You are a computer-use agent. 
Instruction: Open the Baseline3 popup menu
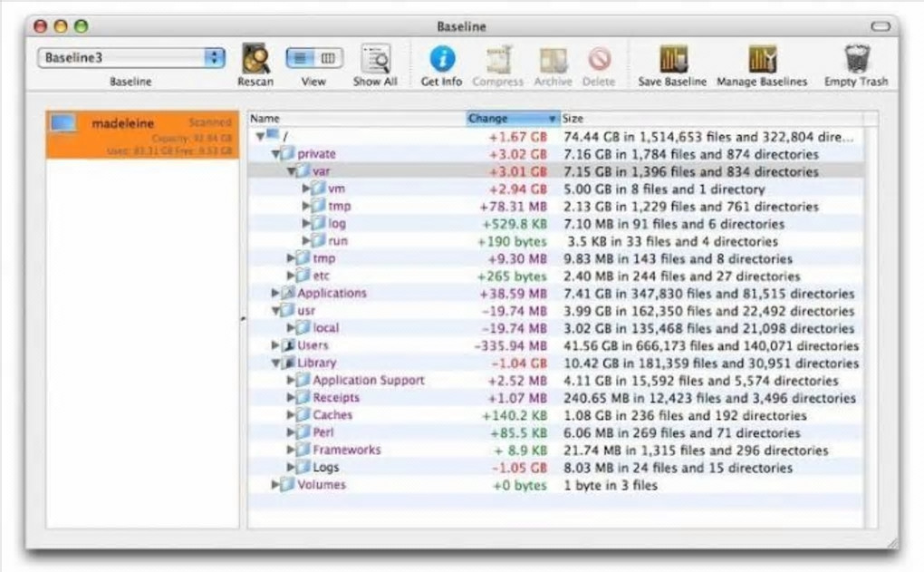coord(131,58)
